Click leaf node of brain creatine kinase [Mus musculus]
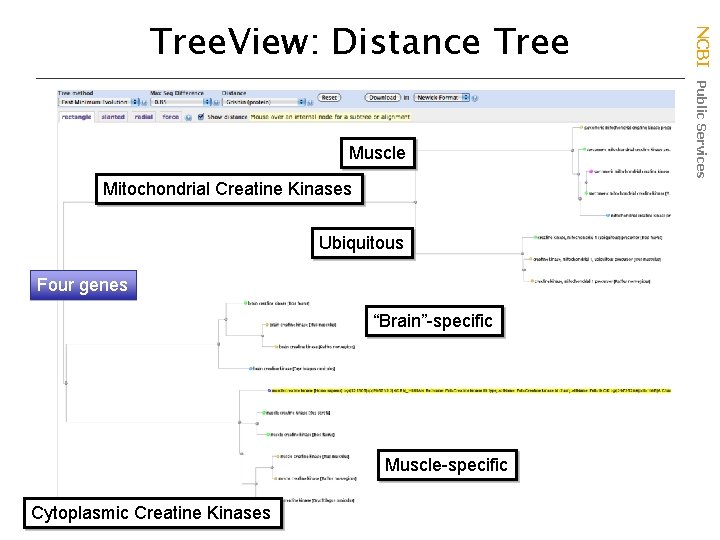Screen dimensions: 720x540 tap(267, 325)
